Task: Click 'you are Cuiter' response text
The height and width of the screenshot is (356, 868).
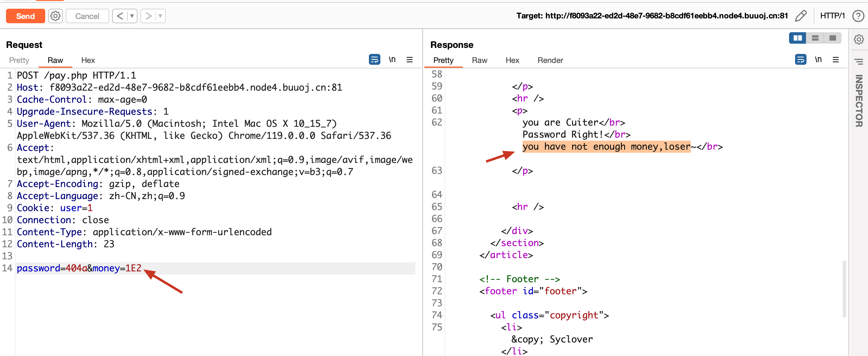Action: pyautogui.click(x=560, y=123)
